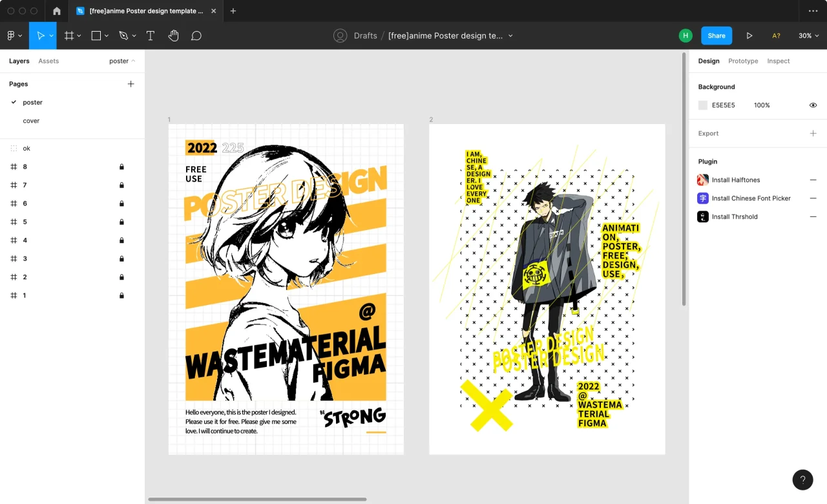Open the Design tab

click(709, 61)
